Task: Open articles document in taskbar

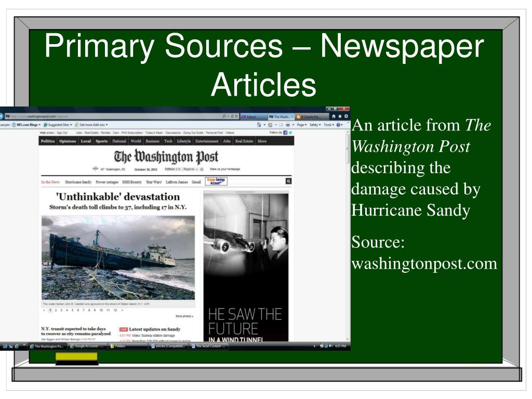Action: [168, 346]
